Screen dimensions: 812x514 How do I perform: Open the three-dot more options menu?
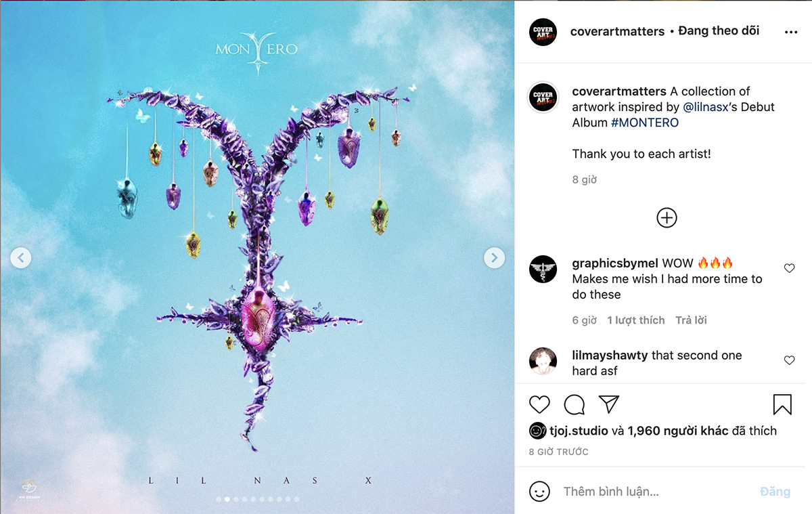pyautogui.click(x=791, y=32)
